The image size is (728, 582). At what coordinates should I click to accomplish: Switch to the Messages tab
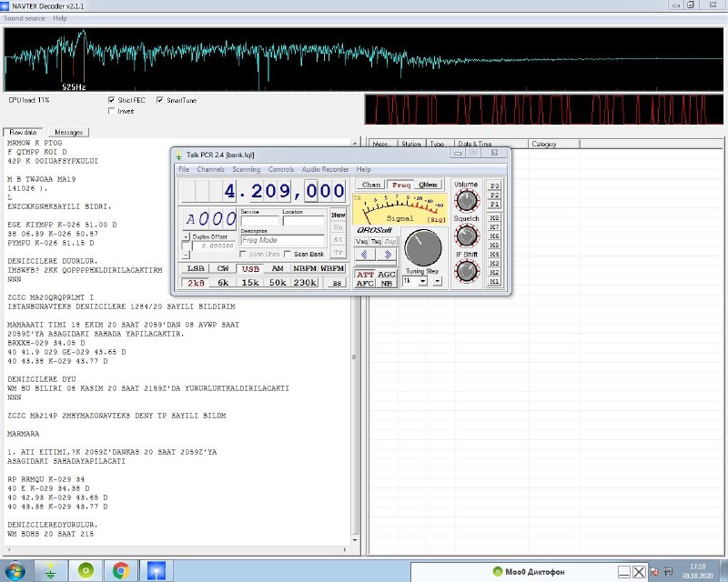pyautogui.click(x=68, y=132)
